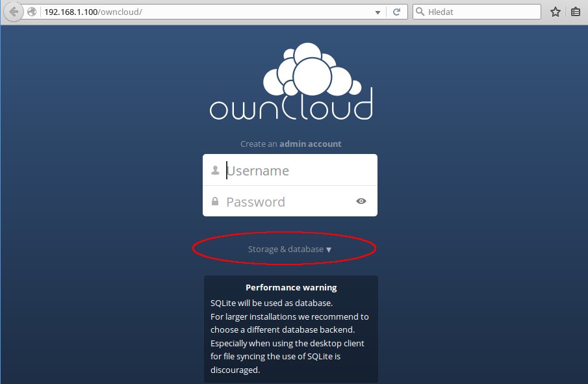This screenshot has width=588, height=384.
Task: Click the Performance warning heading
Action: (x=291, y=287)
